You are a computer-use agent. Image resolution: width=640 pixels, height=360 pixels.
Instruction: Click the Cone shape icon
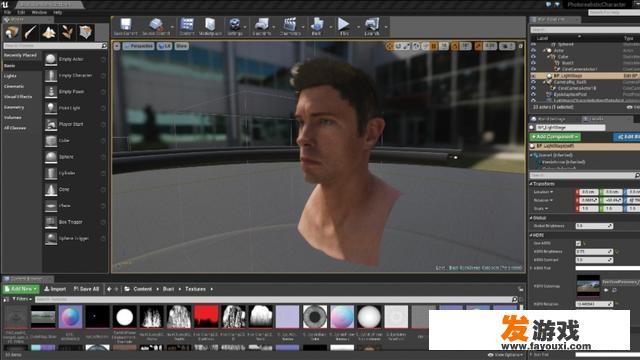point(51,190)
